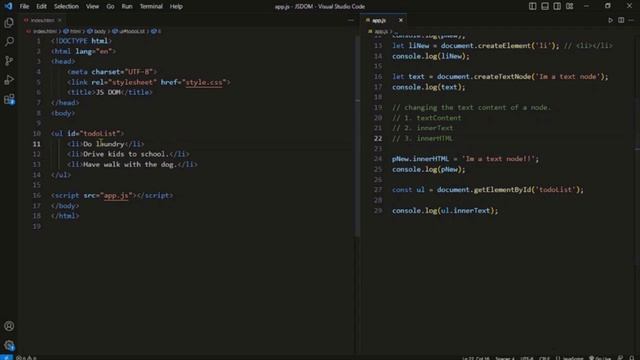Open the Search view in activity bar
Image resolution: width=640 pixels, height=360 pixels.
coord(9,42)
